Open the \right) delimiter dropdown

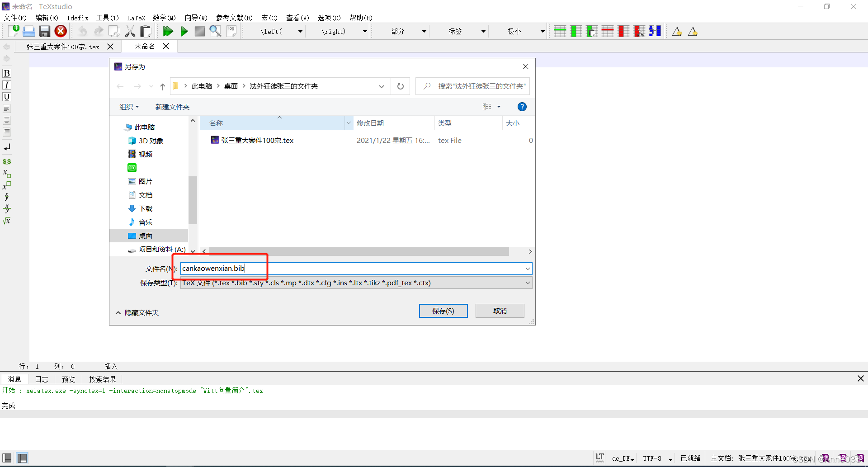point(365,31)
